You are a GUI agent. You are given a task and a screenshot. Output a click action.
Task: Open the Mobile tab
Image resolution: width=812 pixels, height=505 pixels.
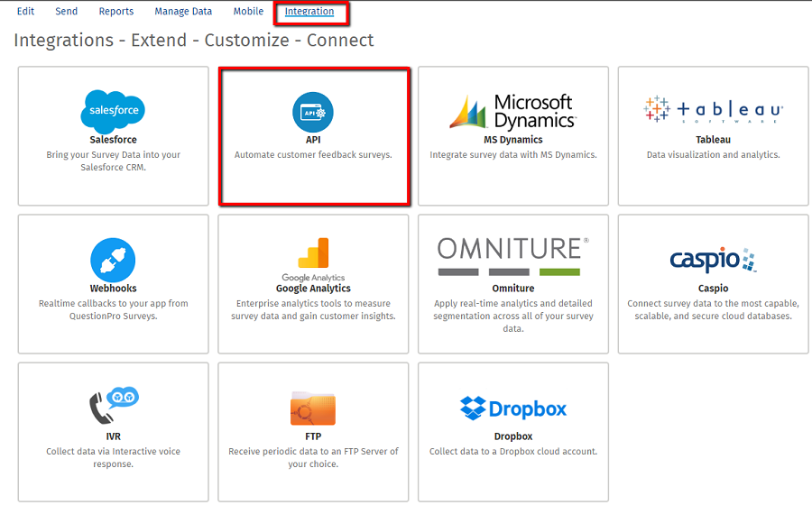coord(248,11)
